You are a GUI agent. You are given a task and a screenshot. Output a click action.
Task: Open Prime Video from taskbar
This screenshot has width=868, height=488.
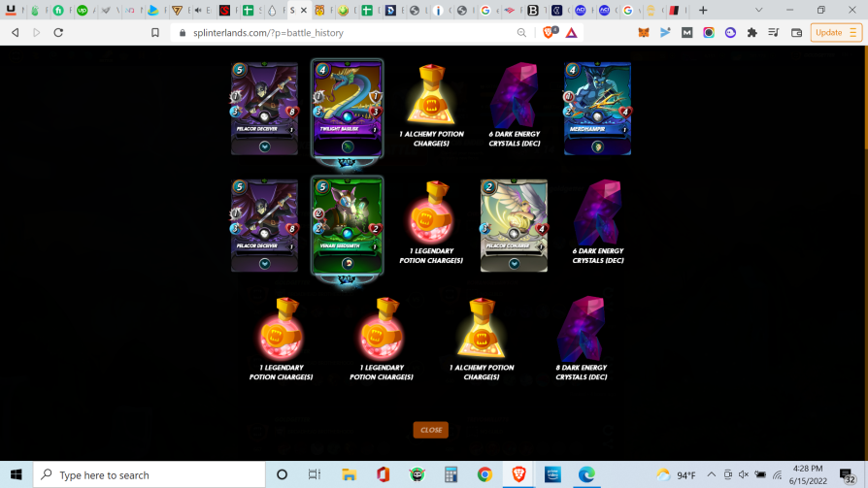pos(552,474)
